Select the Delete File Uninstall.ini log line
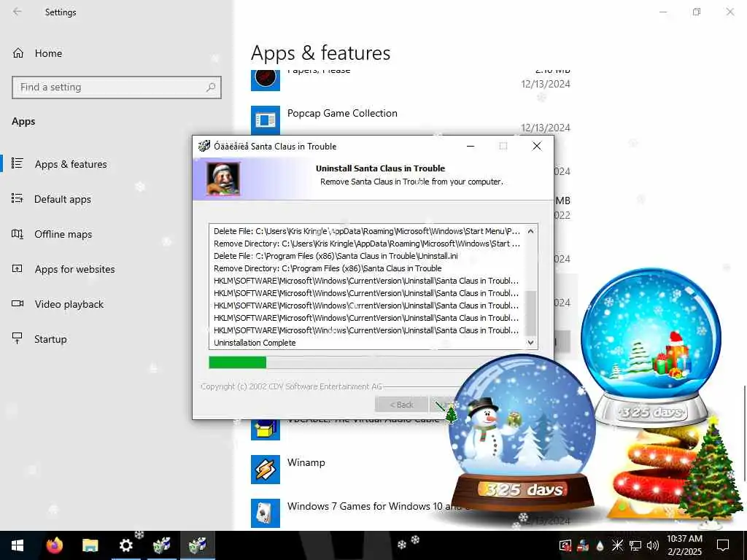 click(x=336, y=256)
